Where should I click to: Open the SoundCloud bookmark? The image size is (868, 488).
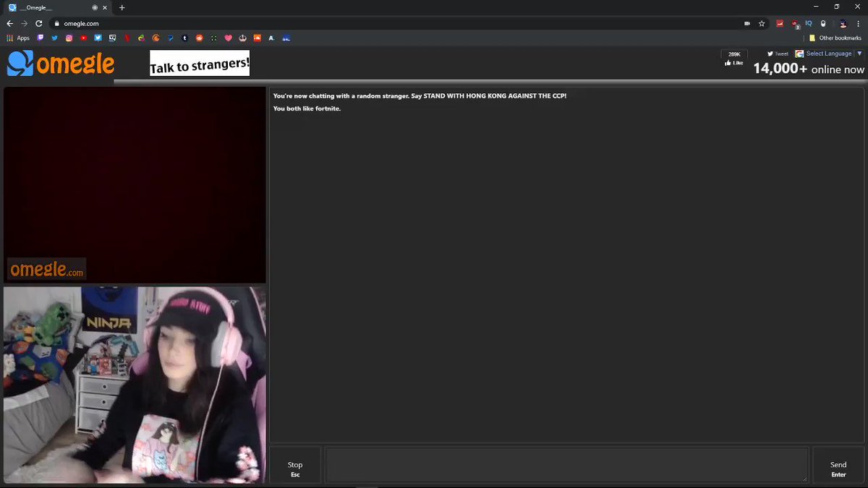click(x=257, y=38)
